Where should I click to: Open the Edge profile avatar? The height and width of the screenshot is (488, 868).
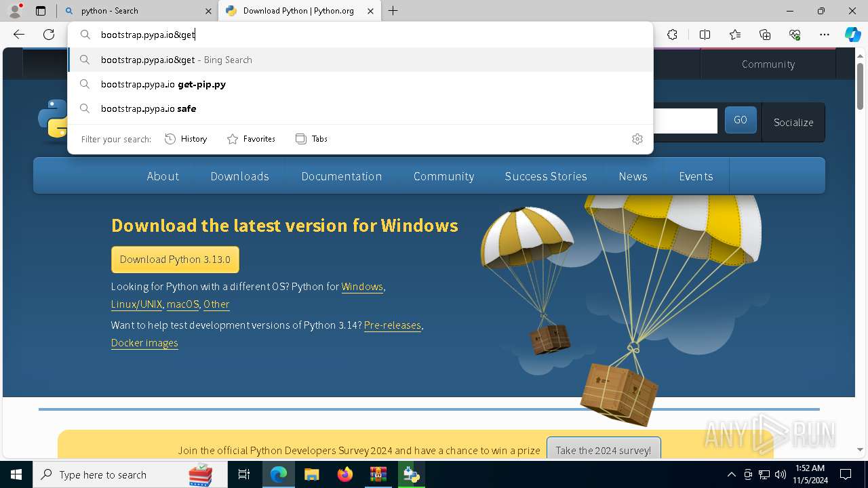(x=15, y=11)
